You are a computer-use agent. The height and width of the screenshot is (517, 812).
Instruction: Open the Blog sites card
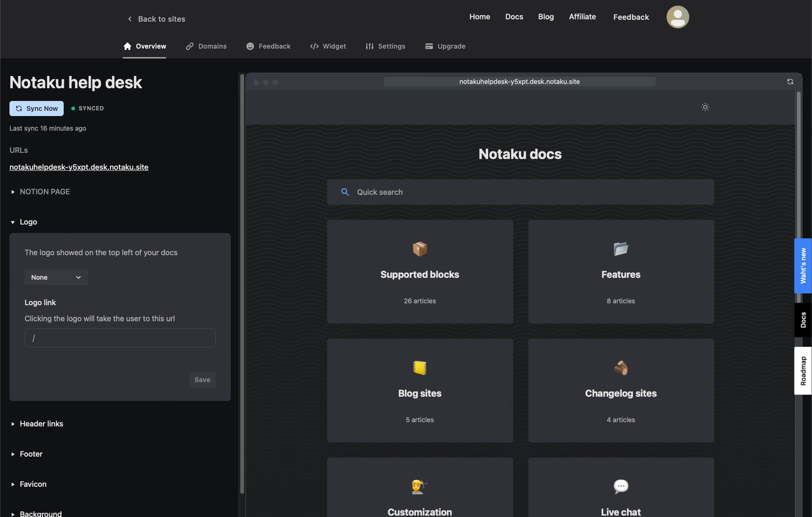(x=420, y=391)
